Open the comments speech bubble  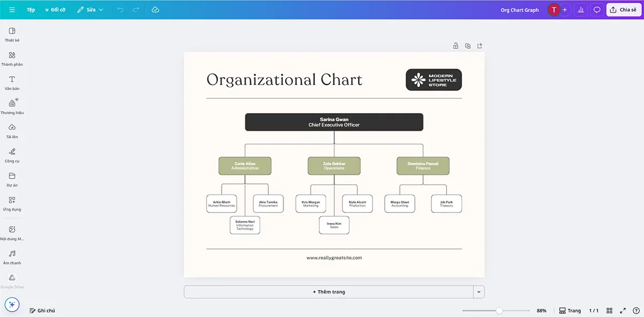(x=597, y=10)
